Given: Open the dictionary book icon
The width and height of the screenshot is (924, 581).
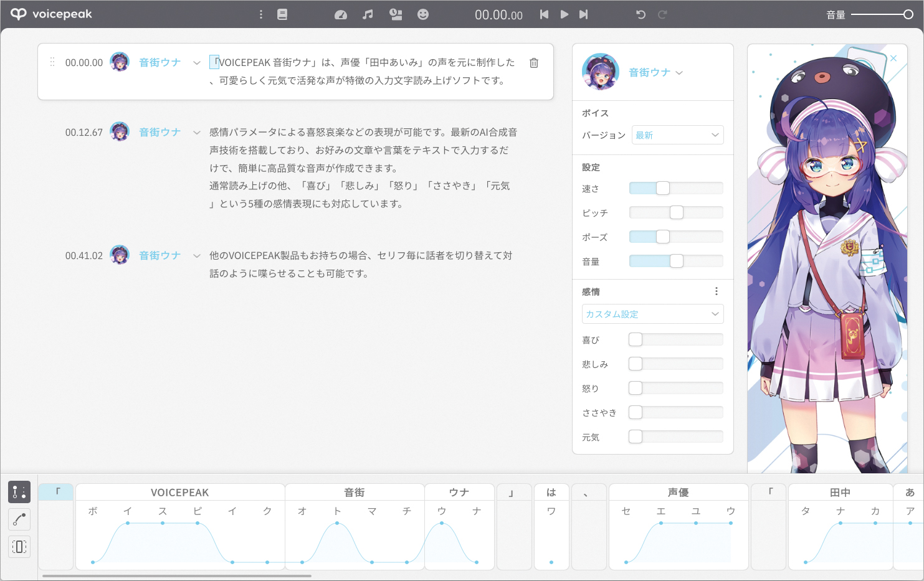Looking at the screenshot, I should click(x=282, y=14).
